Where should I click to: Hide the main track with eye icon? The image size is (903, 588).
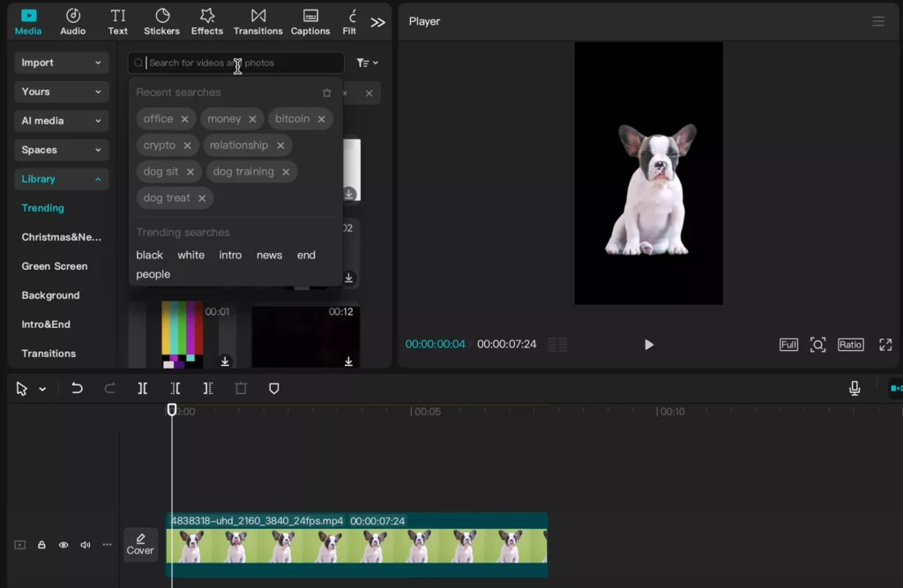click(x=63, y=545)
